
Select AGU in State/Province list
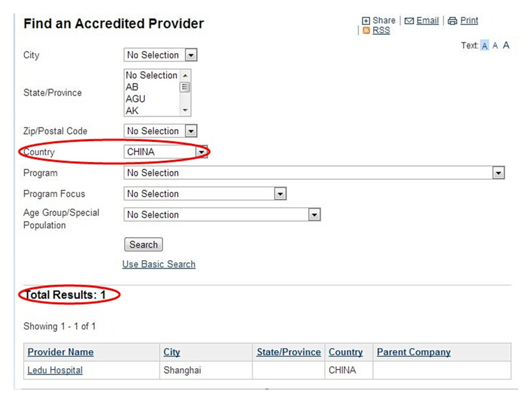(136, 99)
